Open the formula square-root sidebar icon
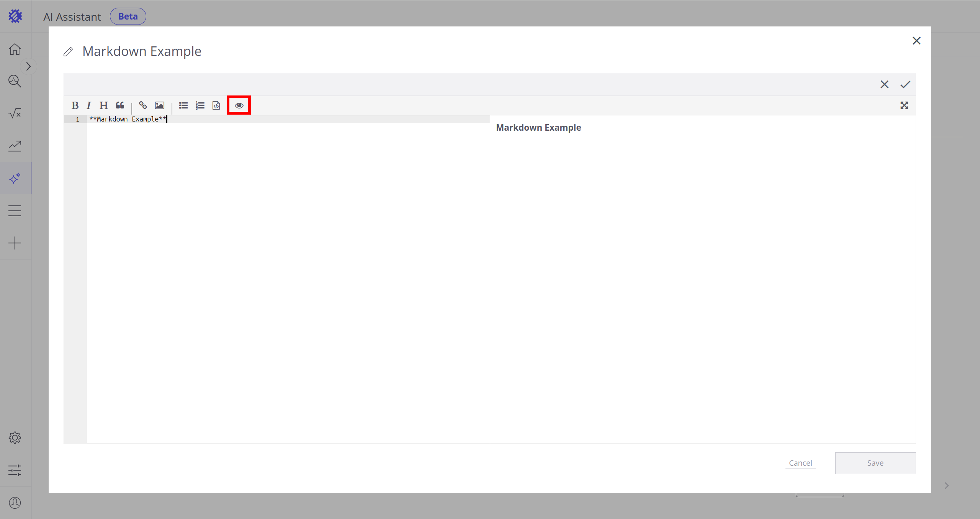The height and width of the screenshot is (519, 980). tap(15, 113)
